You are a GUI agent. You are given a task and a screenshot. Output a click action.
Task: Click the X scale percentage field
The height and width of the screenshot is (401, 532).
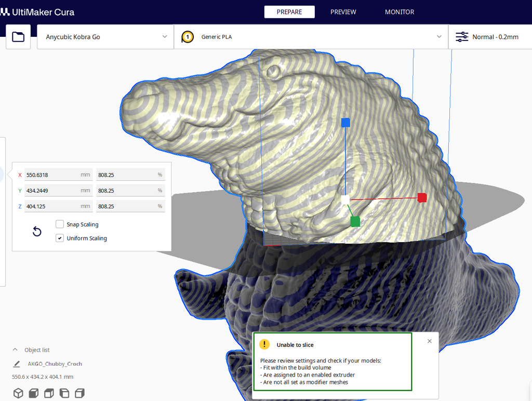pyautogui.click(x=130, y=175)
